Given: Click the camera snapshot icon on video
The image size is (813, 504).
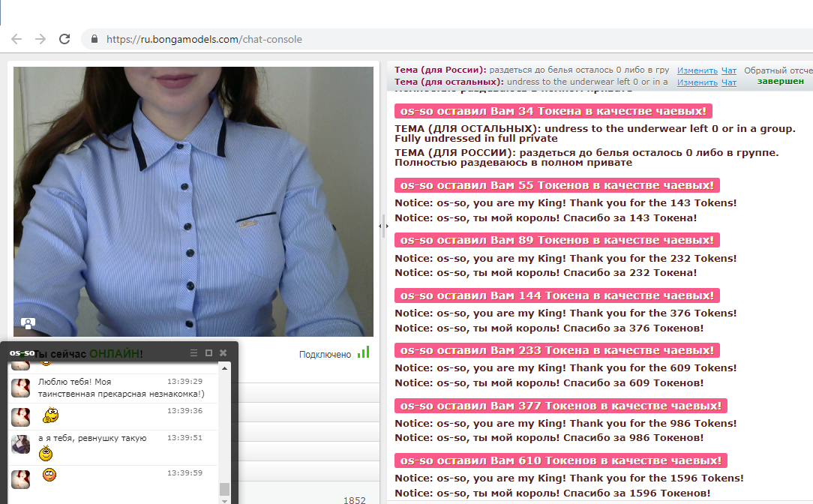Looking at the screenshot, I should 28,323.
